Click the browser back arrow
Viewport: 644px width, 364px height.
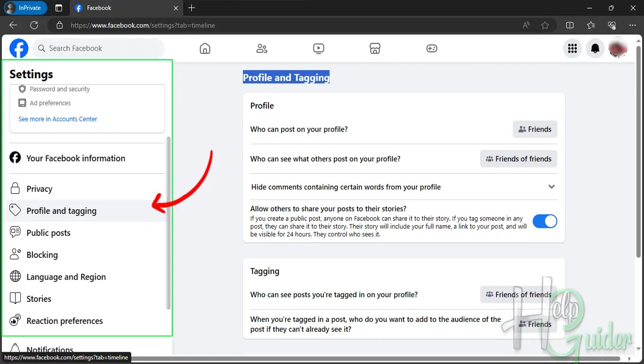tap(13, 25)
